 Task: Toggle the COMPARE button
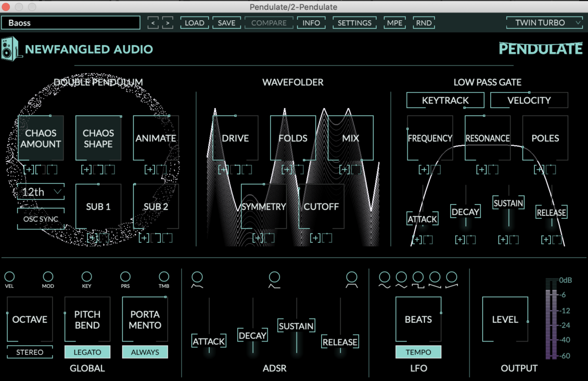pos(269,23)
